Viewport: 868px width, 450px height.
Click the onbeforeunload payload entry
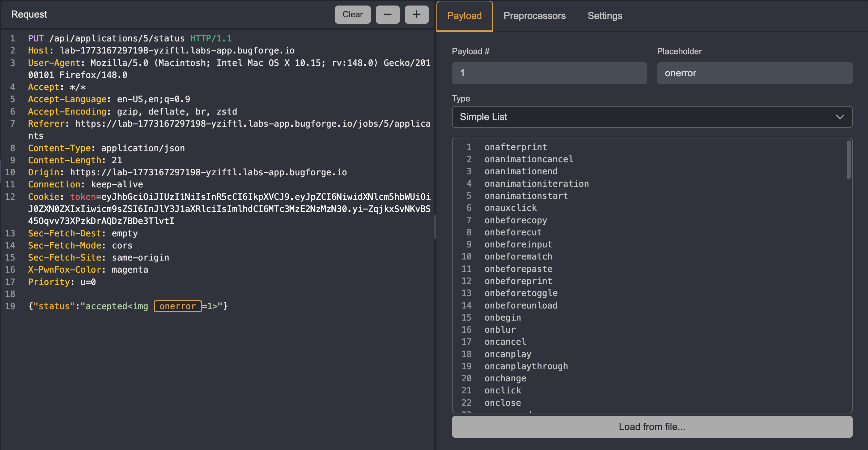(x=521, y=305)
